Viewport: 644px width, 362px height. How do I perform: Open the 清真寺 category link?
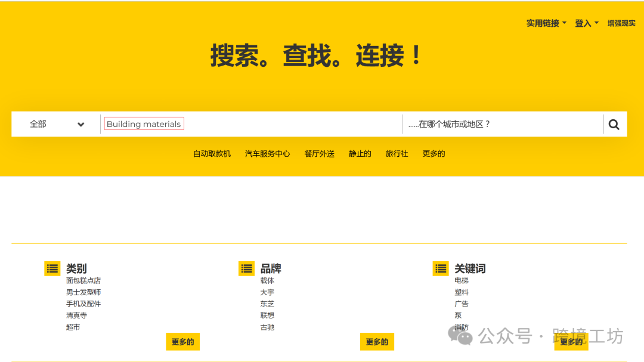tap(76, 315)
